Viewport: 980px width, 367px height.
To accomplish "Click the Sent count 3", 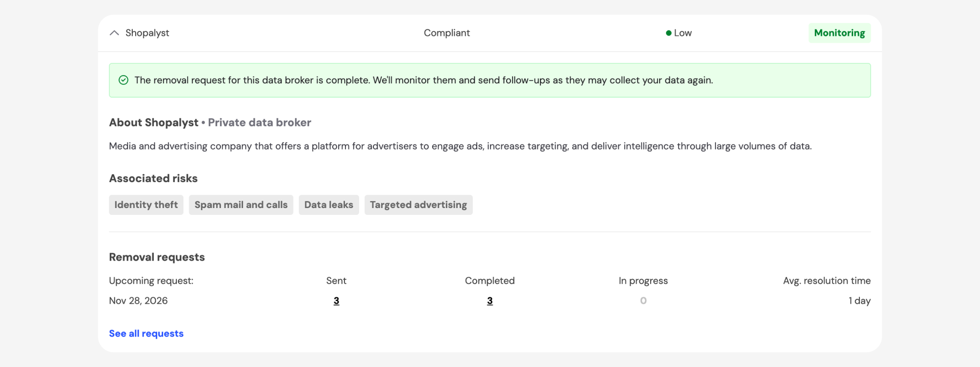I will tap(336, 301).
